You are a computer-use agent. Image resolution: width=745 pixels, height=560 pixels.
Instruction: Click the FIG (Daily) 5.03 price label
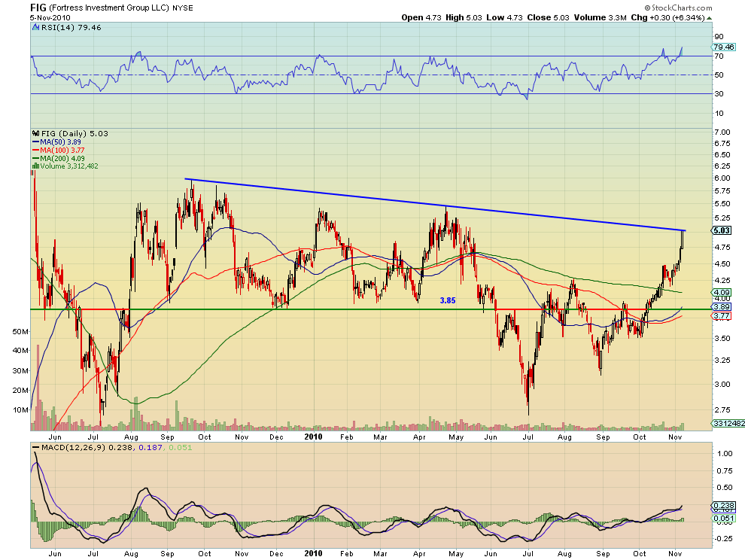coord(74,133)
